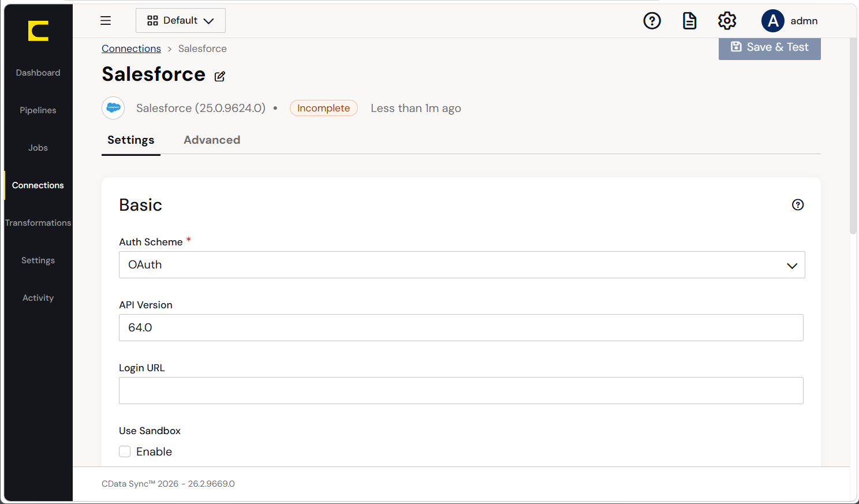The image size is (859, 504).
Task: Open Basic section help icon
Action: (x=798, y=205)
